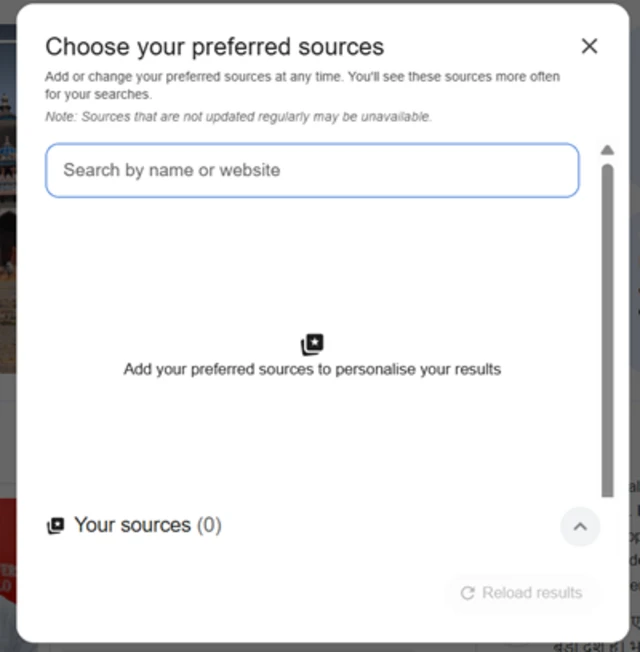Screen dimensions: 640x652
Task: Click the 'Add your preferred sources' message
Action: pos(312,369)
